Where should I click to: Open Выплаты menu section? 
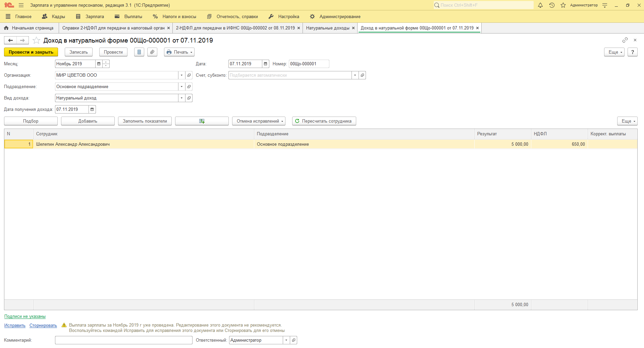[128, 16]
